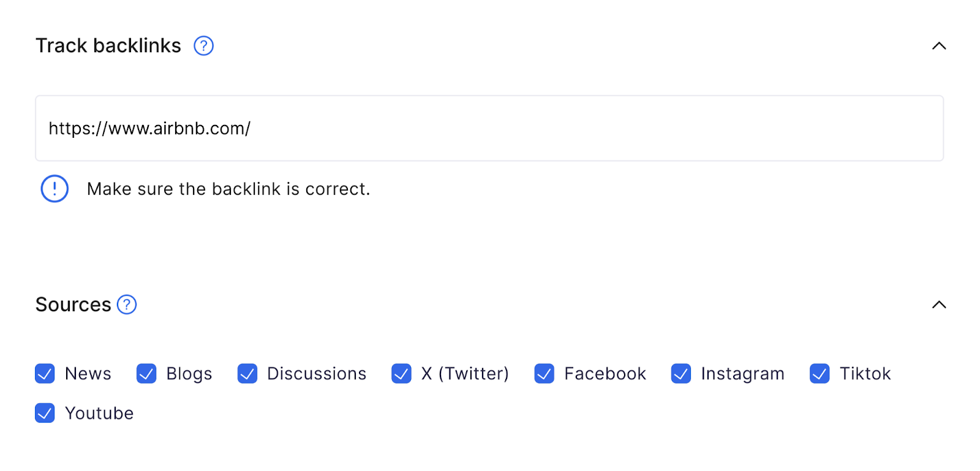Disable the Discussions checkbox

247,374
